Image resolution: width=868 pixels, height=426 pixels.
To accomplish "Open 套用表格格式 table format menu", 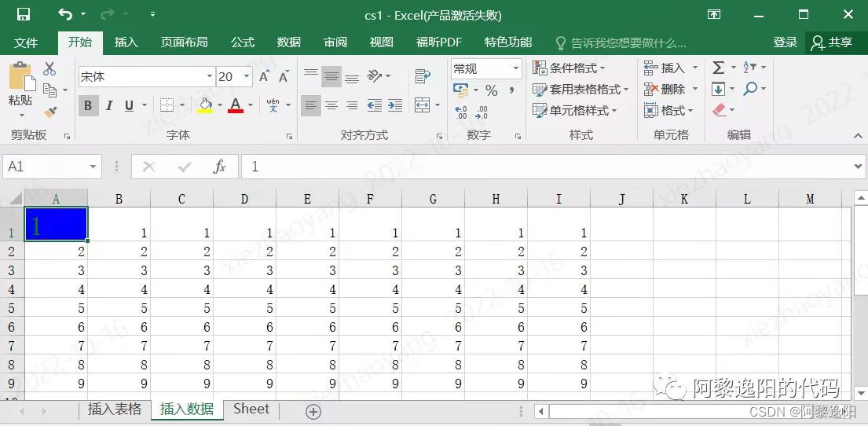I will [580, 89].
